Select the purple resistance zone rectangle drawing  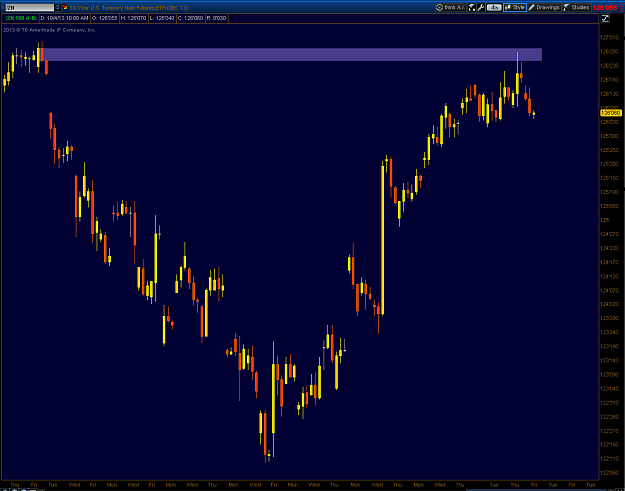(291, 55)
